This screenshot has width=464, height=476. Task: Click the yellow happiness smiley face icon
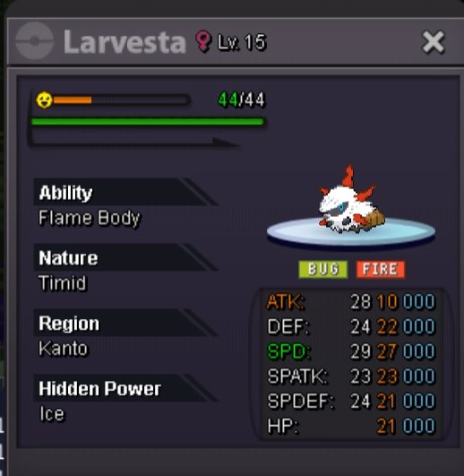[44, 100]
